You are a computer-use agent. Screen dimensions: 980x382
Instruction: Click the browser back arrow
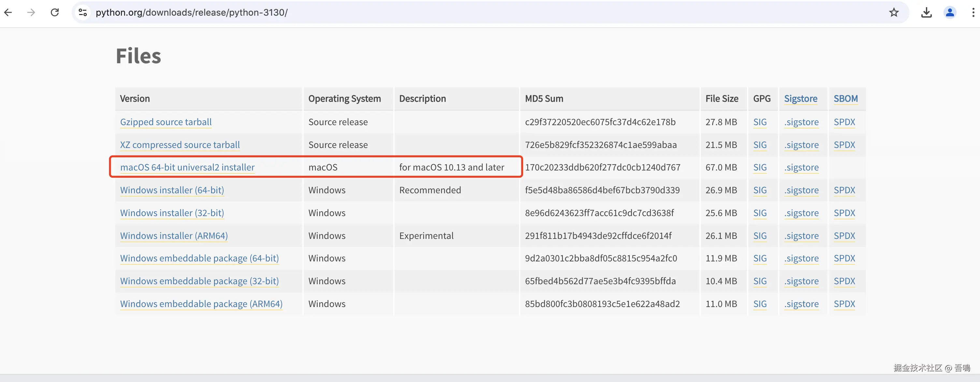[8, 13]
